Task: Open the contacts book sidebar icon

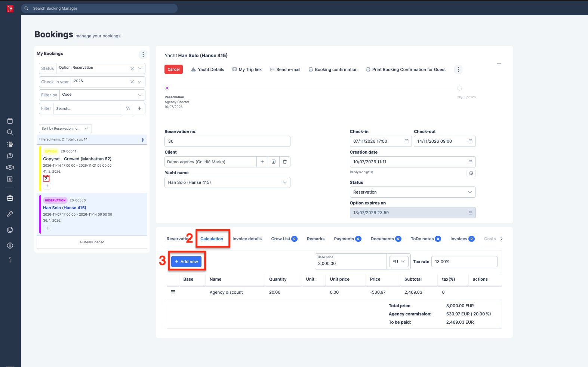Action: [x=10, y=179]
